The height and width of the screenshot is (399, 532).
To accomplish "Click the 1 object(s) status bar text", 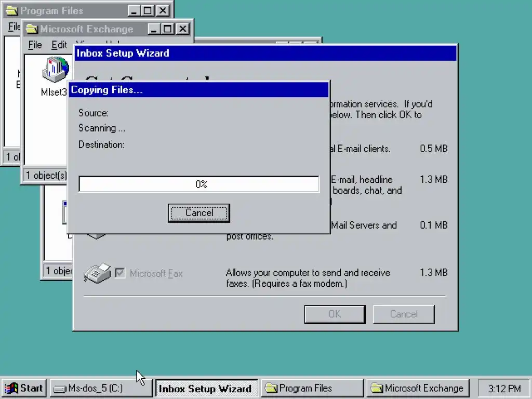I will pyautogui.click(x=46, y=176).
